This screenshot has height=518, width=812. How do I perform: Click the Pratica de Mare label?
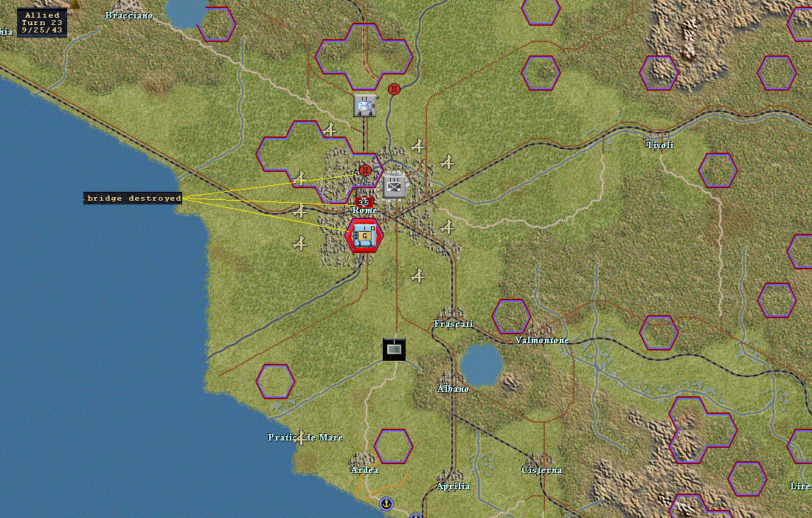pyautogui.click(x=305, y=438)
